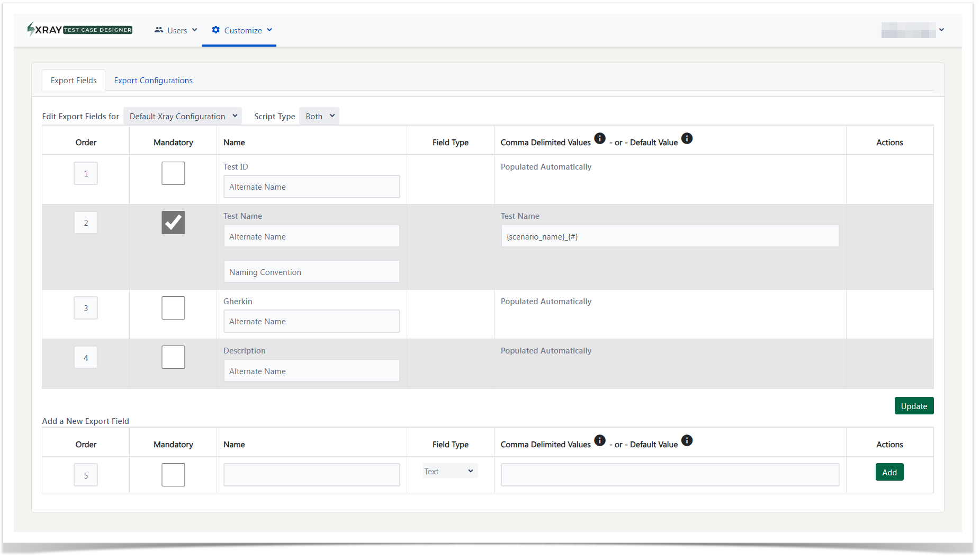Click 'Populated Automatically' text in Gherkin row
Image resolution: width=980 pixels, height=558 pixels.
pyautogui.click(x=546, y=302)
